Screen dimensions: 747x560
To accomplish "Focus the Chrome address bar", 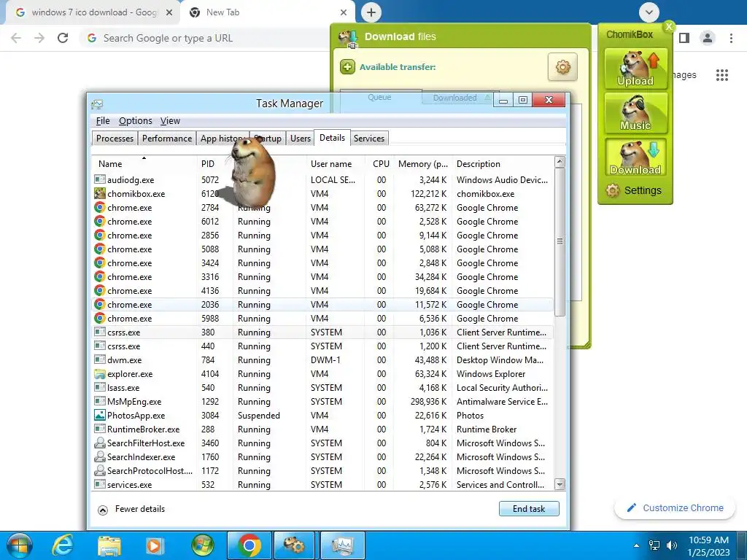I will (x=205, y=38).
